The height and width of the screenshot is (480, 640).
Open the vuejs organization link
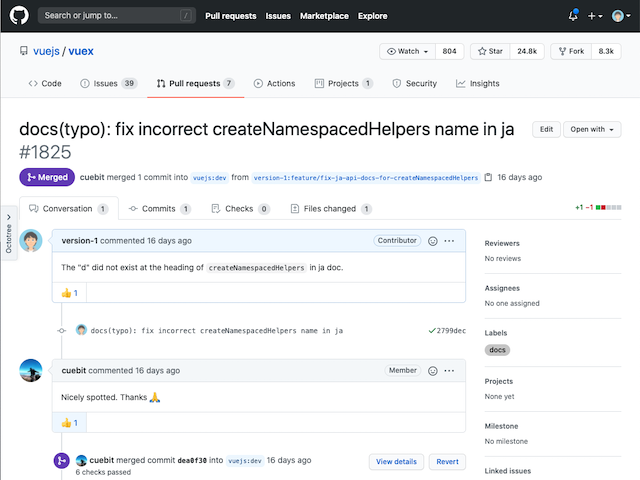[x=46, y=51]
